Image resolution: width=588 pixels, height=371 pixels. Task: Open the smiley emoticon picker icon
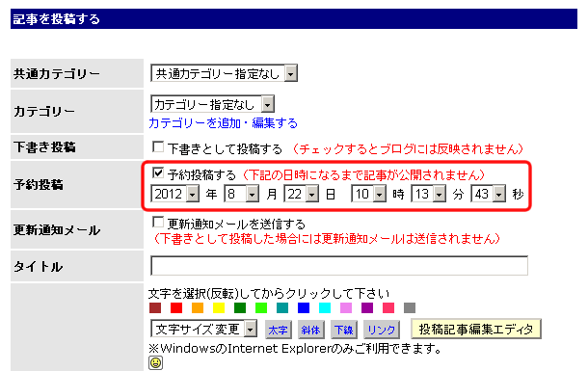coord(155,362)
